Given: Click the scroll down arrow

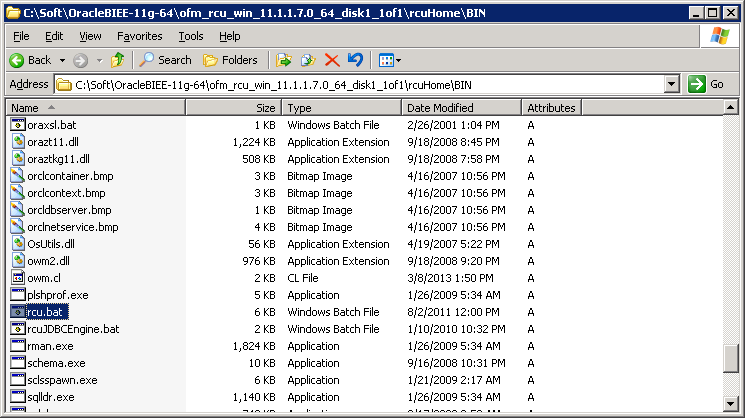Looking at the screenshot, I should pyautogui.click(x=730, y=404).
